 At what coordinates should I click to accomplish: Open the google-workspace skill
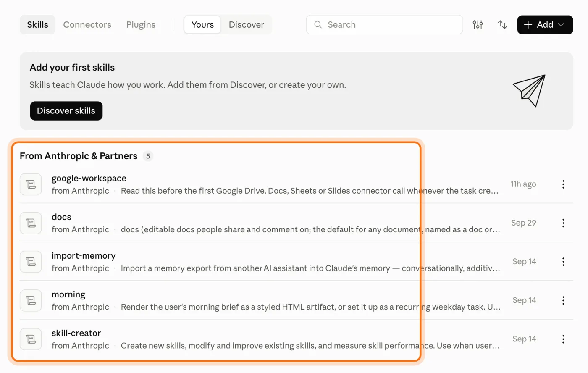pyautogui.click(x=89, y=179)
